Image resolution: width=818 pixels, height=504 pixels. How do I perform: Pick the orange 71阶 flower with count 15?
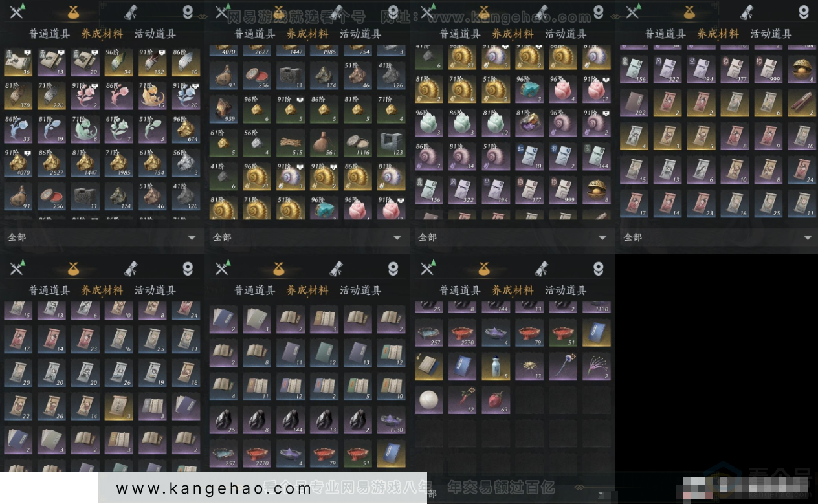tap(152, 96)
